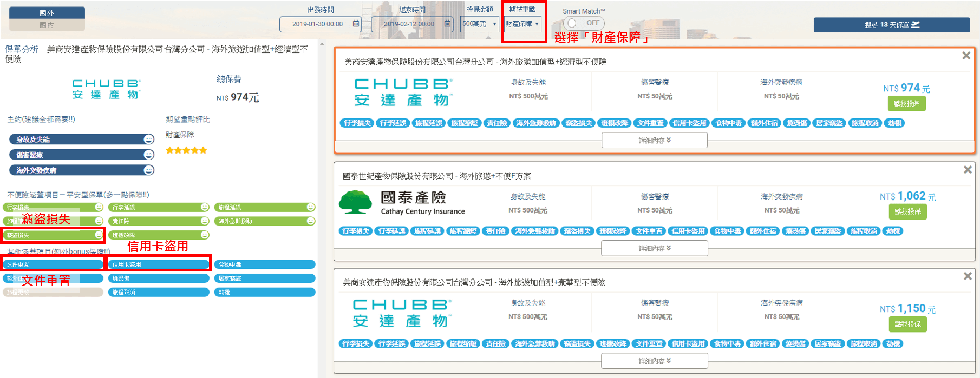Click 劫機 tag in first Chubb card
The width and height of the screenshot is (980, 378).
pyautogui.click(x=895, y=123)
